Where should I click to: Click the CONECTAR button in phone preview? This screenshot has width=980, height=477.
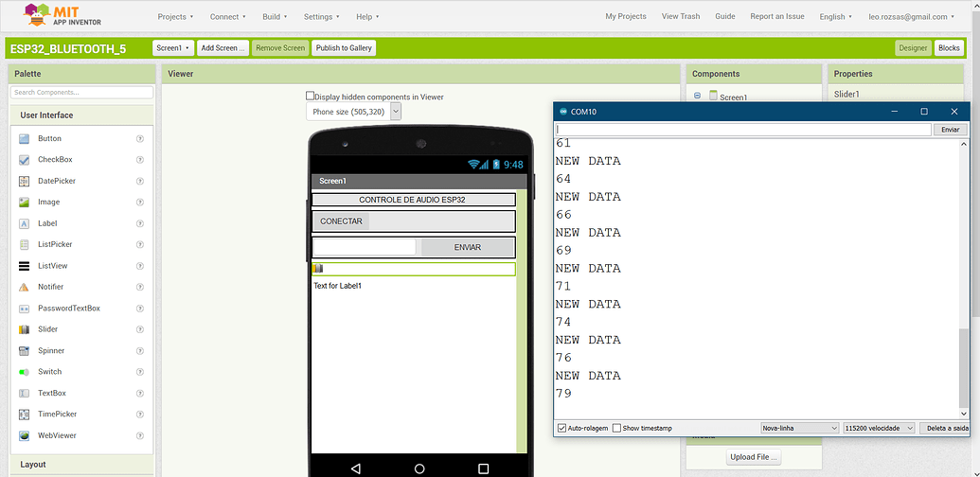pyautogui.click(x=341, y=221)
